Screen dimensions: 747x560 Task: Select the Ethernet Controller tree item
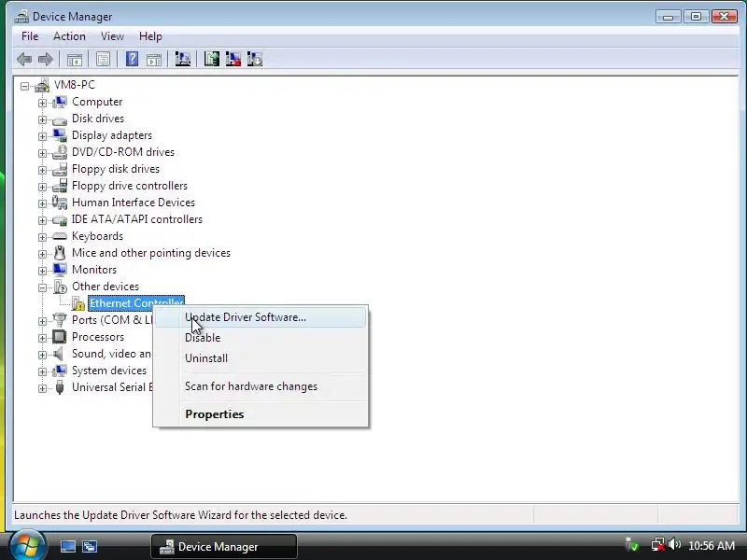136,303
